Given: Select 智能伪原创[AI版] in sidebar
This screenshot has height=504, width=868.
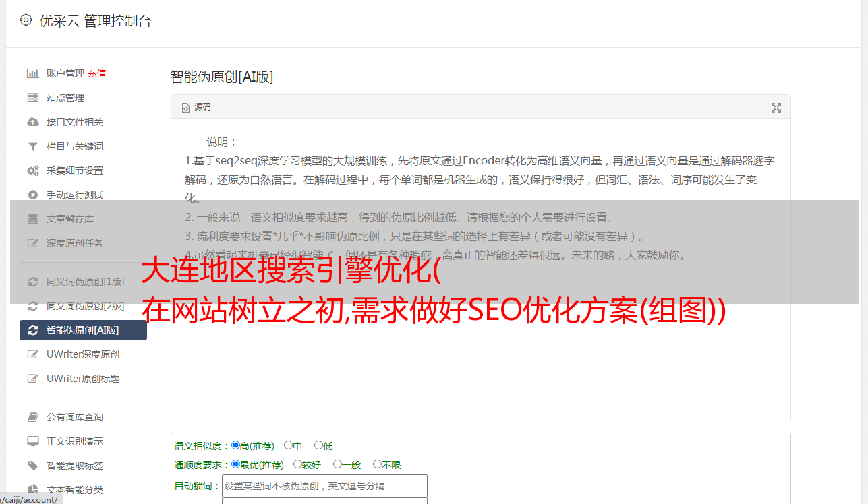Looking at the screenshot, I should tap(83, 330).
